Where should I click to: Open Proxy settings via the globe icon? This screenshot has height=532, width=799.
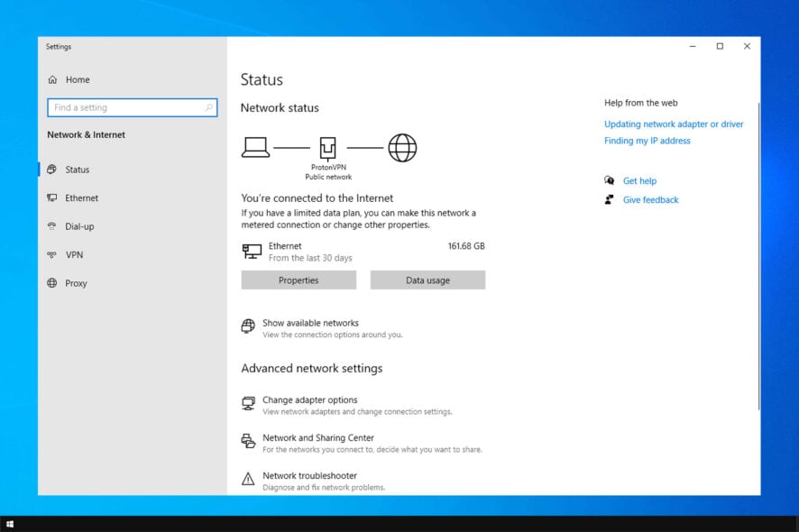[51, 283]
